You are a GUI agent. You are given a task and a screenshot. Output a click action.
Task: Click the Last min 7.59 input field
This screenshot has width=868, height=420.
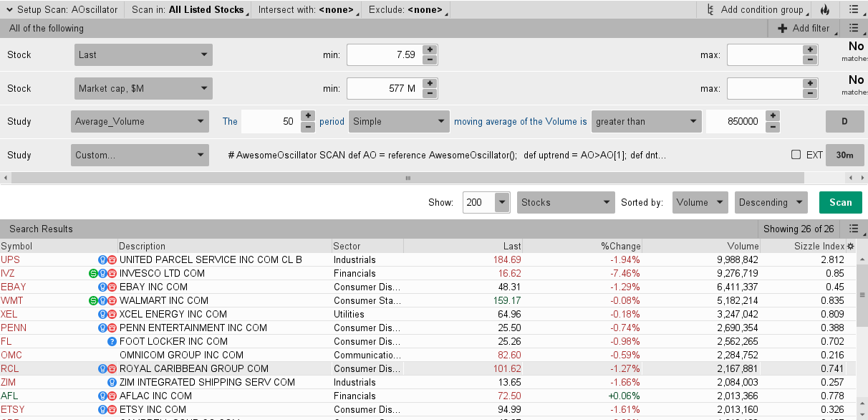pyautogui.click(x=385, y=54)
